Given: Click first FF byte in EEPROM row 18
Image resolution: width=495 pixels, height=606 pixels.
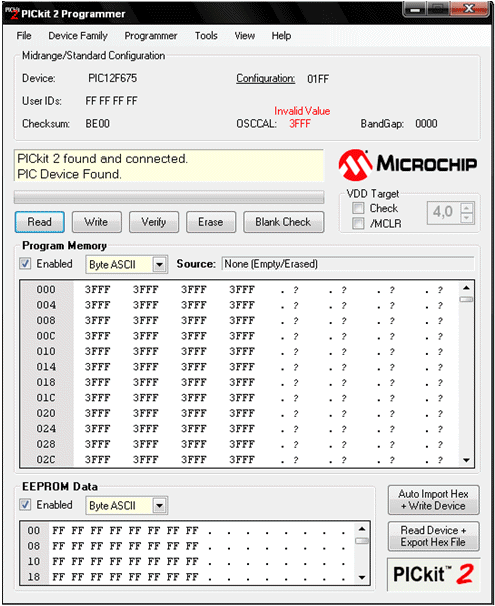Looking at the screenshot, I should click(59, 577).
